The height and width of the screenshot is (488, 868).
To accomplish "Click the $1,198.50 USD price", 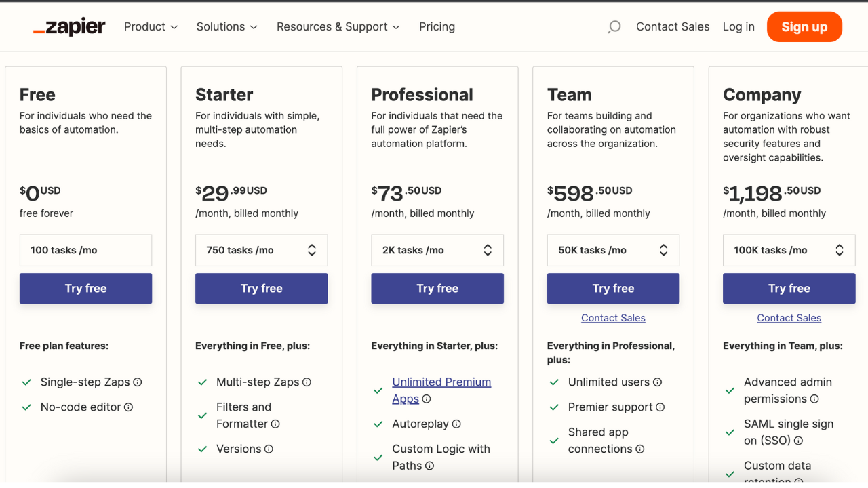I will 772,193.
